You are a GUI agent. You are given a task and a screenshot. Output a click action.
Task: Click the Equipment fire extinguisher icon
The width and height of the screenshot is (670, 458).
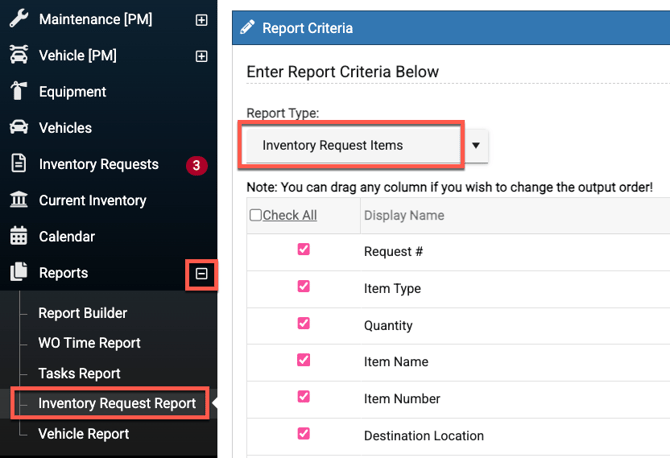coord(18,92)
